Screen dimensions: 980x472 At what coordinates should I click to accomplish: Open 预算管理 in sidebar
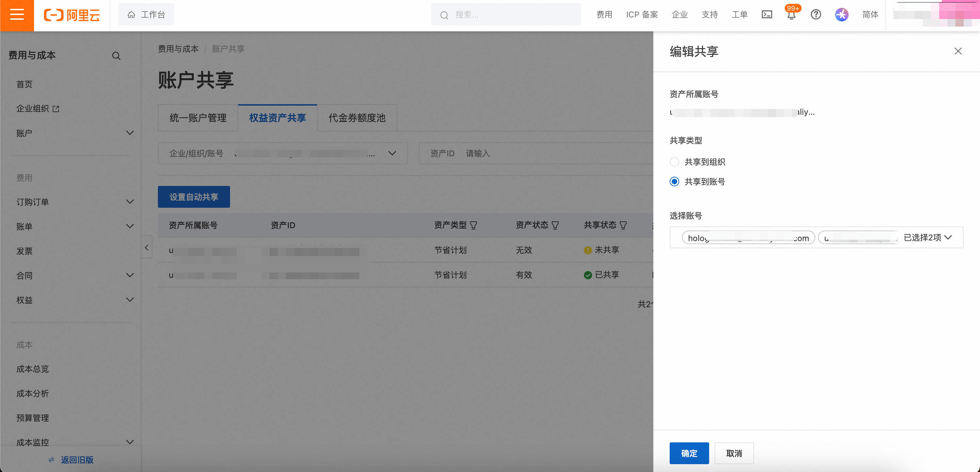(32, 418)
